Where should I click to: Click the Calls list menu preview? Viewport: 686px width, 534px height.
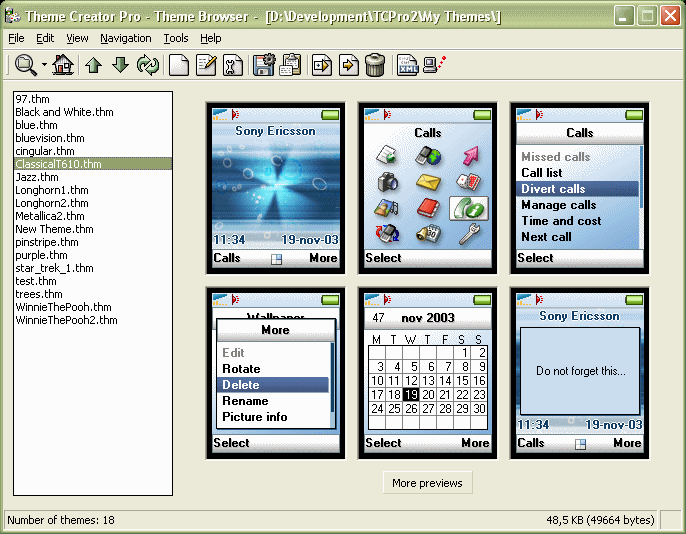tap(579, 188)
